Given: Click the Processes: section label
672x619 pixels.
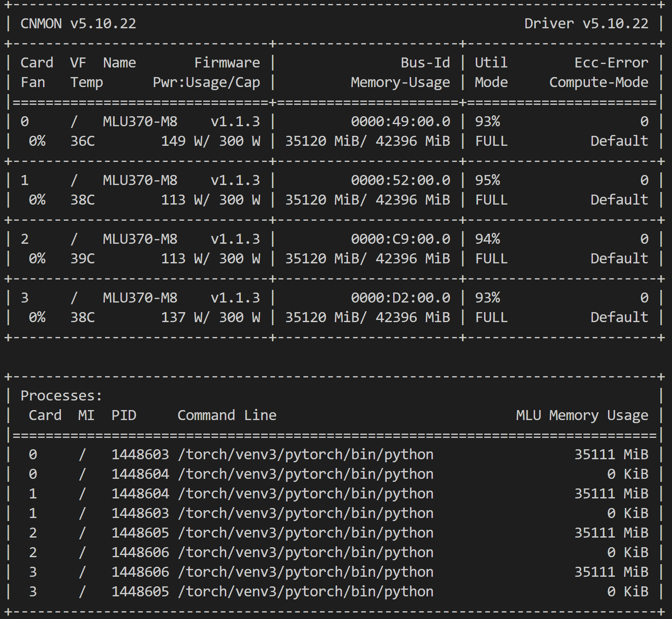Looking at the screenshot, I should pyautogui.click(x=61, y=396).
